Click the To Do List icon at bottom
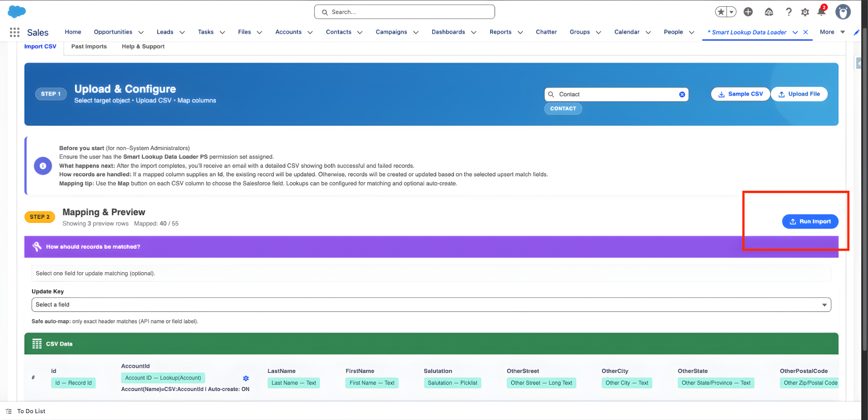The width and height of the screenshot is (868, 420). coord(10,411)
